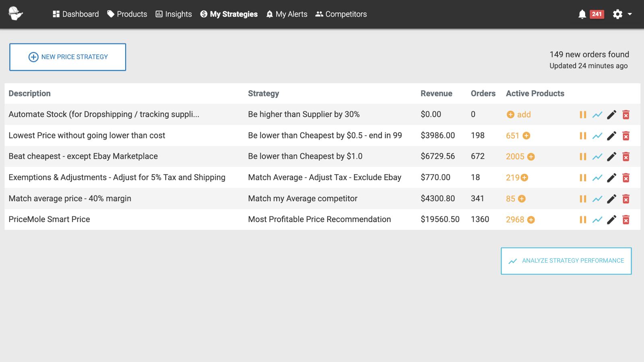View chart for Exemptions & Adjustments strategy

597,178
